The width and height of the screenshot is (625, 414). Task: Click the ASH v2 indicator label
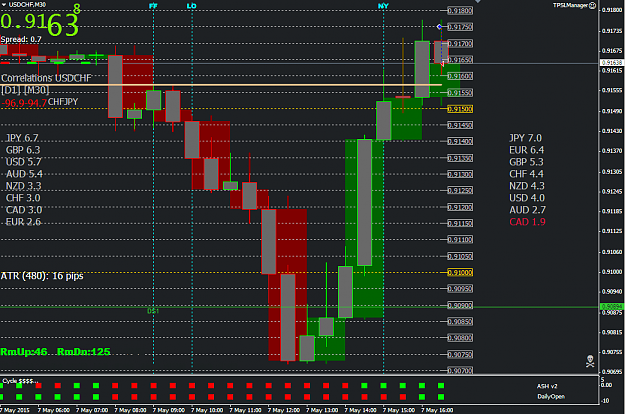click(x=547, y=386)
